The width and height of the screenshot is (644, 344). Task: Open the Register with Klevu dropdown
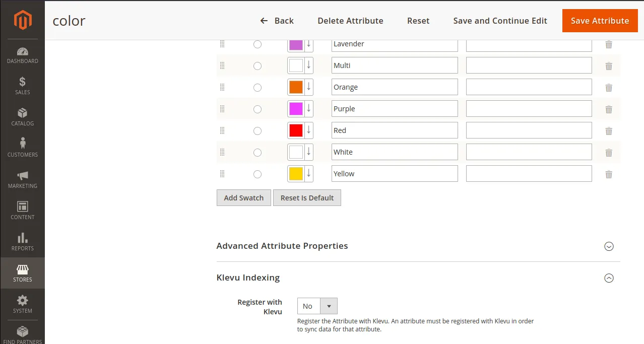[317, 306]
